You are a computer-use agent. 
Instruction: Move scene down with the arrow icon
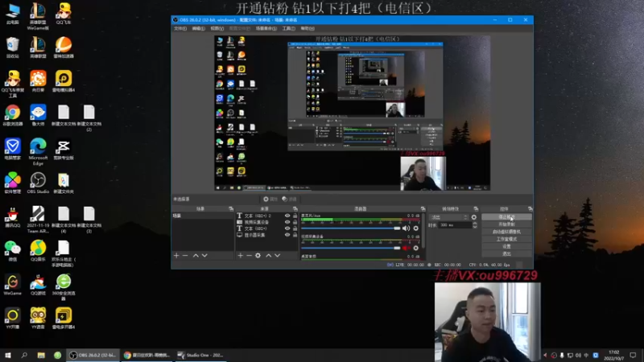coord(204,255)
